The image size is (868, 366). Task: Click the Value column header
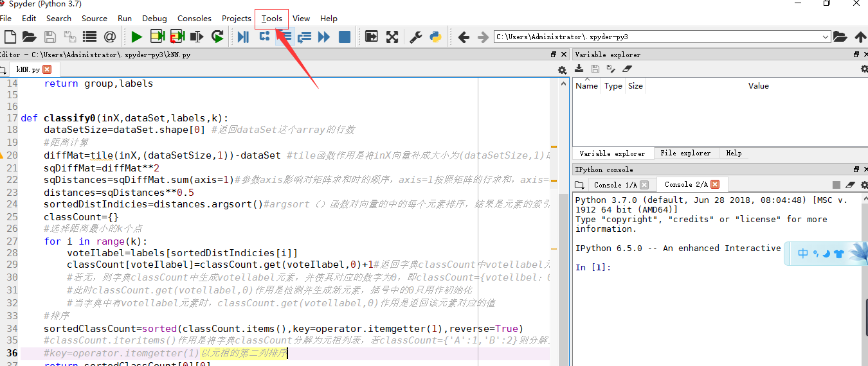click(x=758, y=86)
